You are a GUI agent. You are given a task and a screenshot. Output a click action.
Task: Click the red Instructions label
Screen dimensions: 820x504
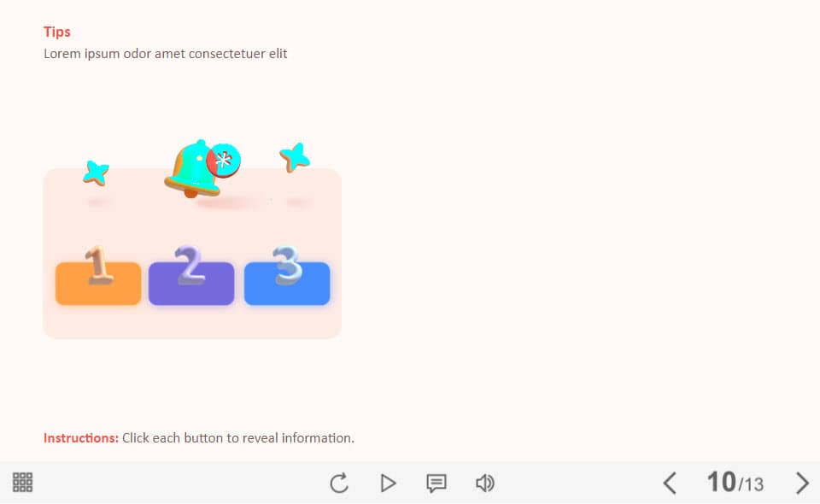pyautogui.click(x=81, y=438)
